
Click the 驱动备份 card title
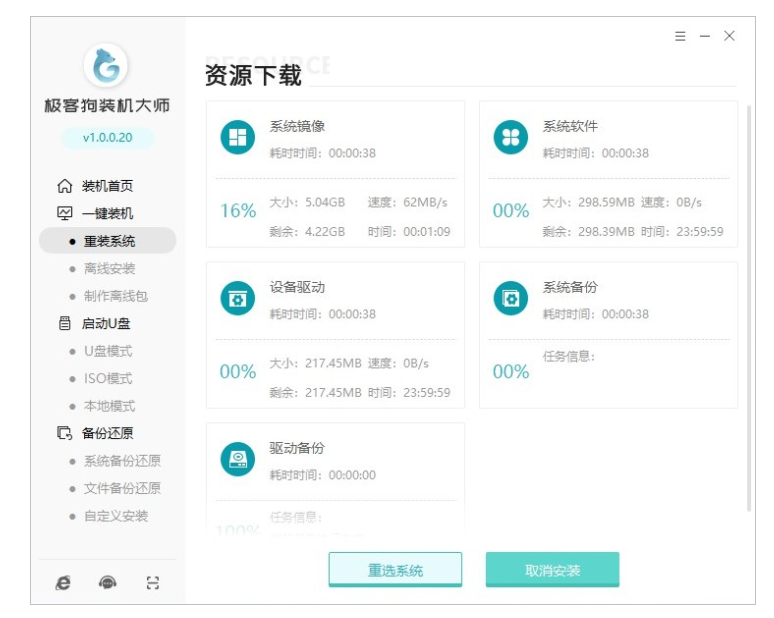coord(297,448)
